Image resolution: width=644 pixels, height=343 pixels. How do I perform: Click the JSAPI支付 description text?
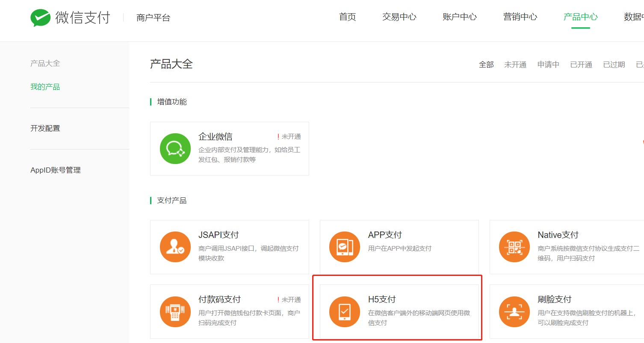click(x=248, y=253)
